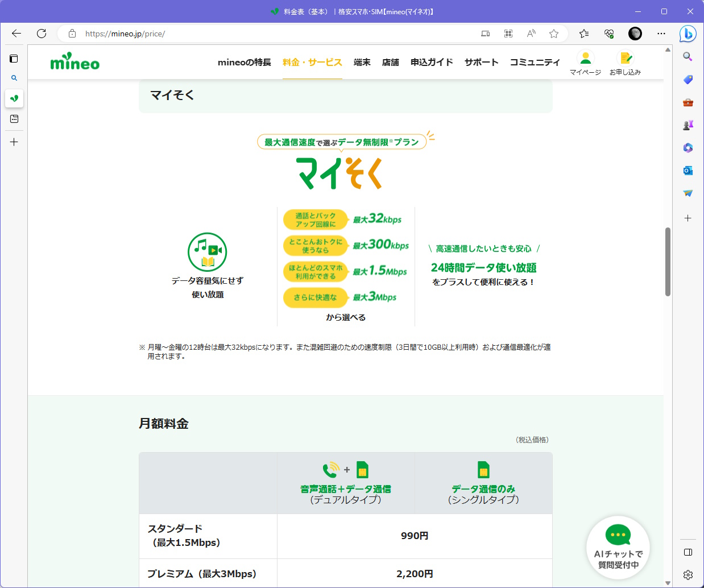Open sidebar Games chess icon
This screenshot has height=588, width=704.
coord(688,125)
